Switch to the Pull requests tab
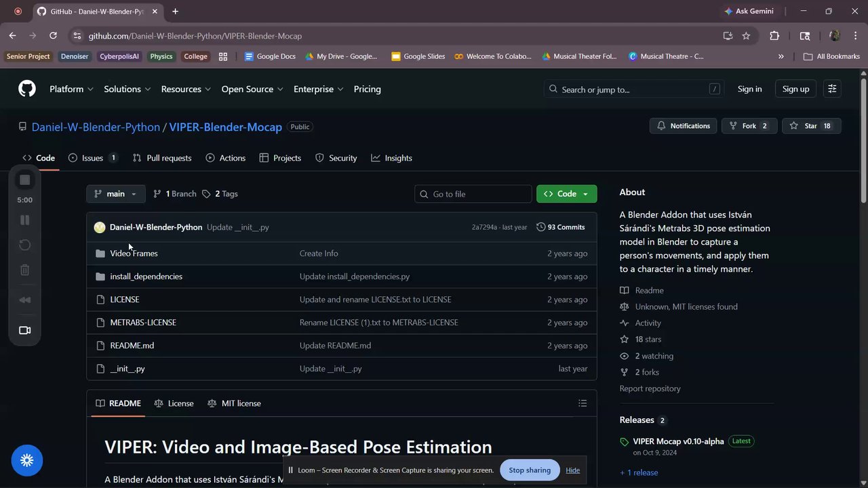 162,158
